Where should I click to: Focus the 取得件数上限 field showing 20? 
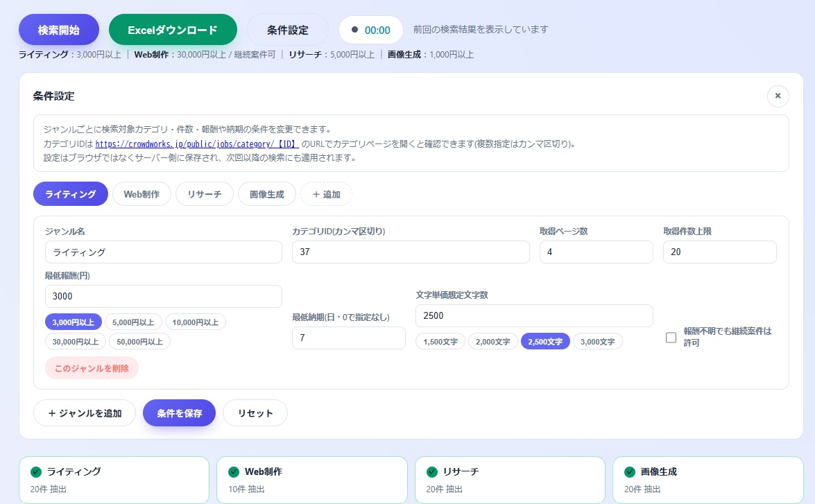pyautogui.click(x=720, y=252)
